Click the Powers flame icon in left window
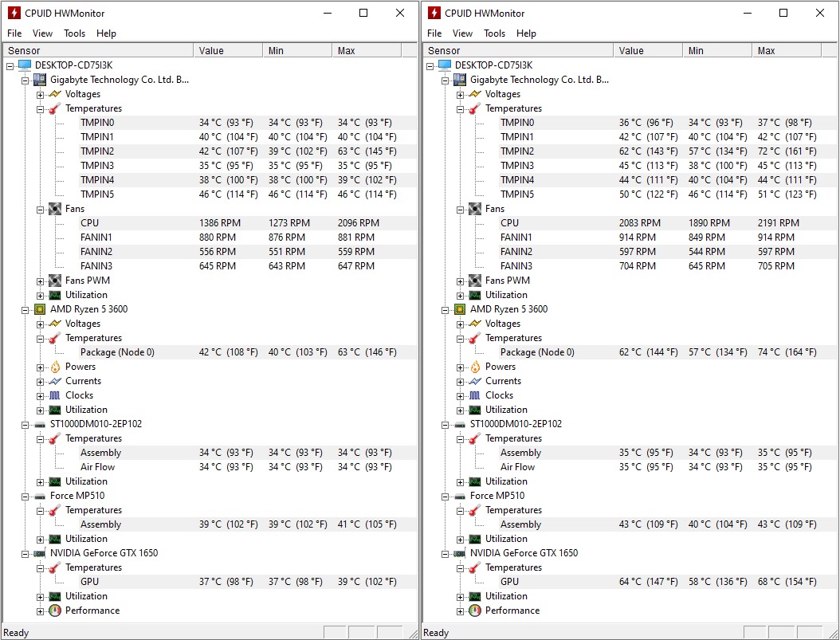This screenshot has width=840, height=640. (55, 367)
